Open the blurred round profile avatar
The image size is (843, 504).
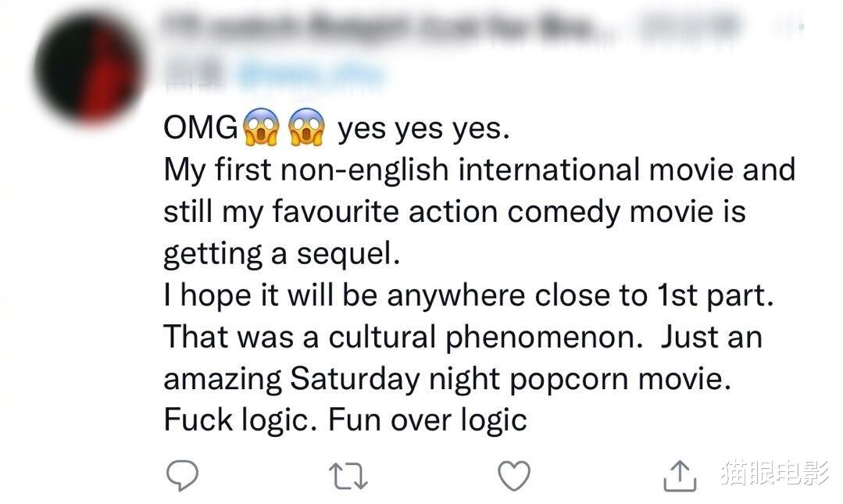point(89,69)
